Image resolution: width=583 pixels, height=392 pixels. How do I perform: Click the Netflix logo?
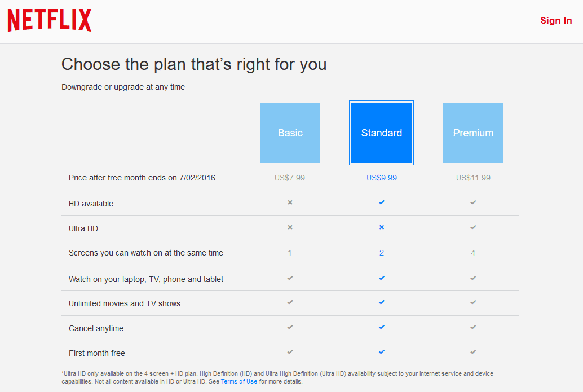[x=50, y=20]
